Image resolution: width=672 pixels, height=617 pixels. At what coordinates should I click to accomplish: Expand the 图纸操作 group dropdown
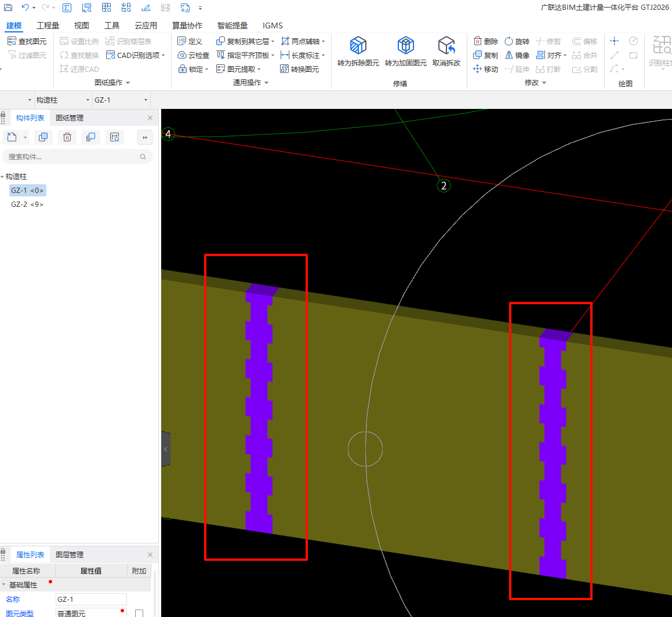[128, 83]
